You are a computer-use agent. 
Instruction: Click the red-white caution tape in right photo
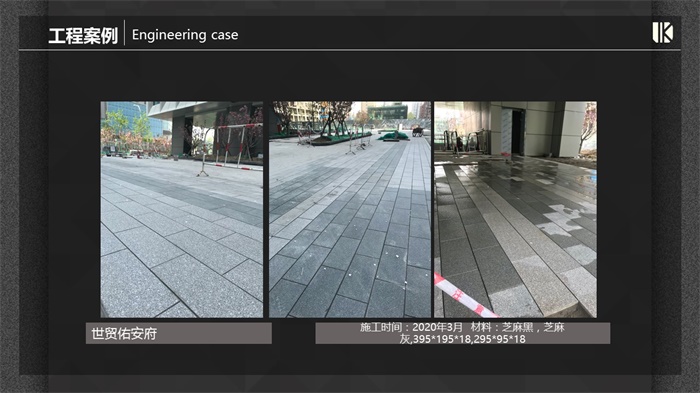(462, 296)
